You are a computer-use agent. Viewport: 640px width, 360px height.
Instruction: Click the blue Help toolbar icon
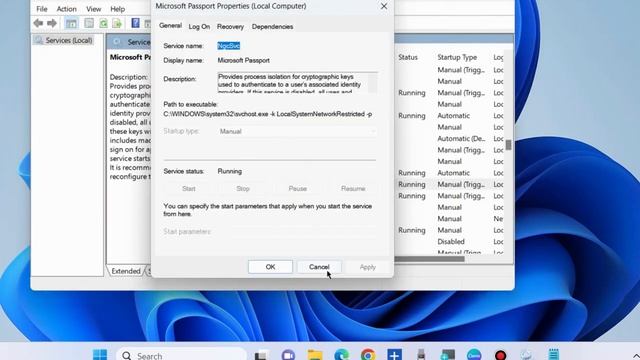click(x=135, y=23)
